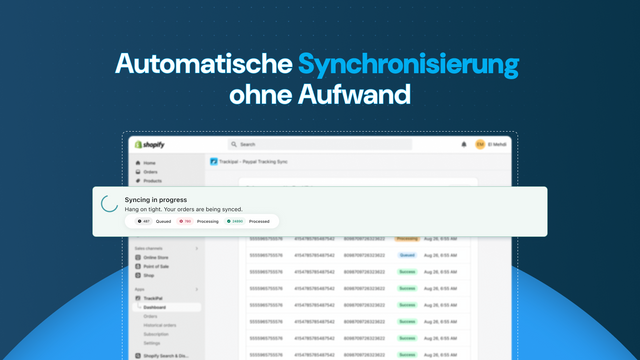Open Settings under TrackiPal
The width and height of the screenshot is (640, 360).
[x=151, y=343]
